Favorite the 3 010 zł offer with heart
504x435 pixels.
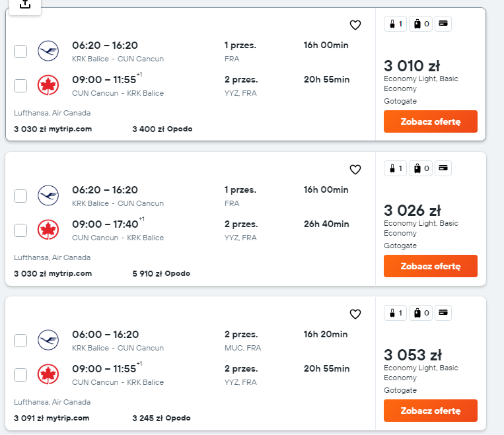(x=355, y=25)
